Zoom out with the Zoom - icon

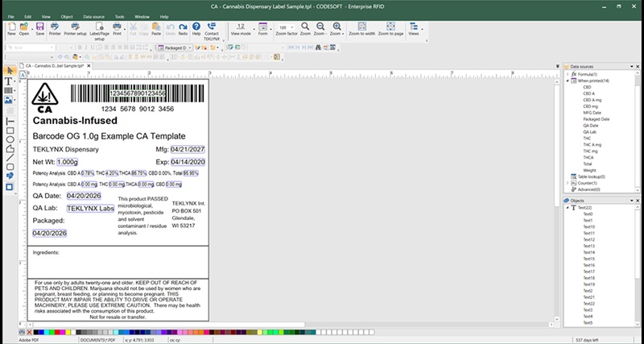(320, 29)
